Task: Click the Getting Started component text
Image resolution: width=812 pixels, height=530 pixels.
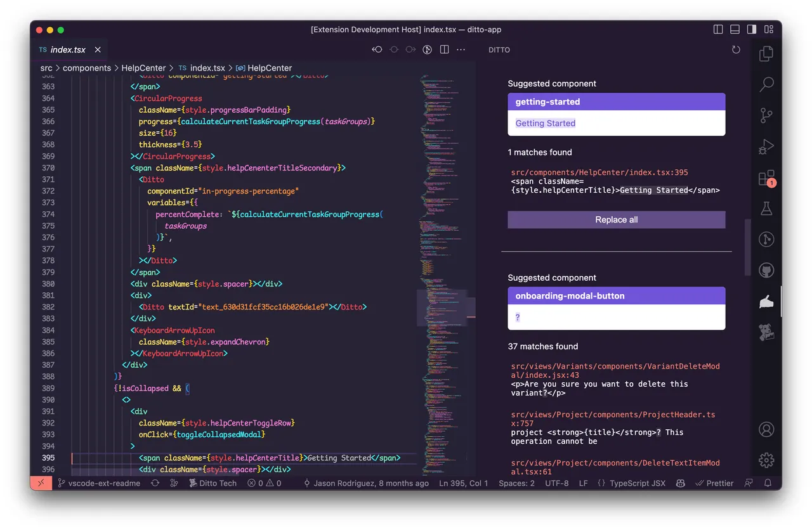Action: point(546,123)
